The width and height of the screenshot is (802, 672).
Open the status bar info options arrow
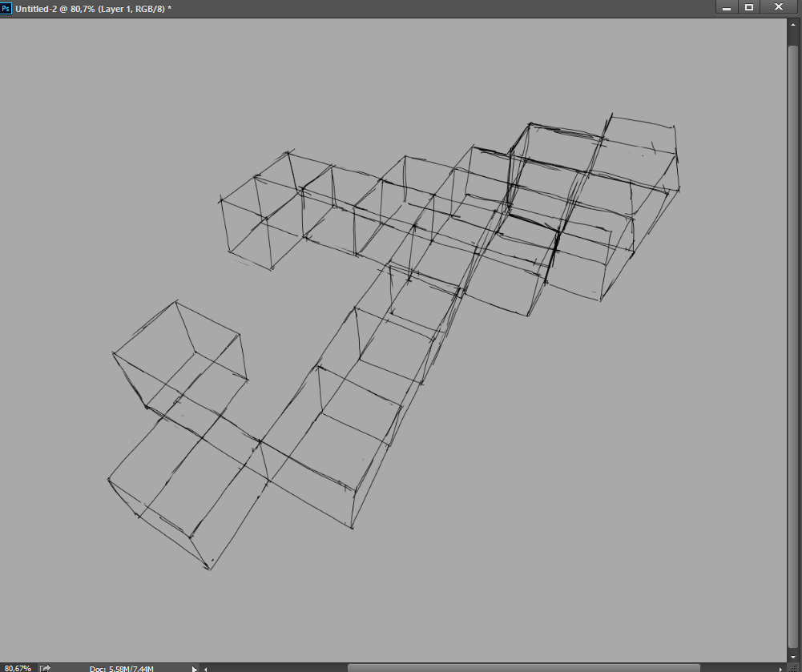point(194,668)
